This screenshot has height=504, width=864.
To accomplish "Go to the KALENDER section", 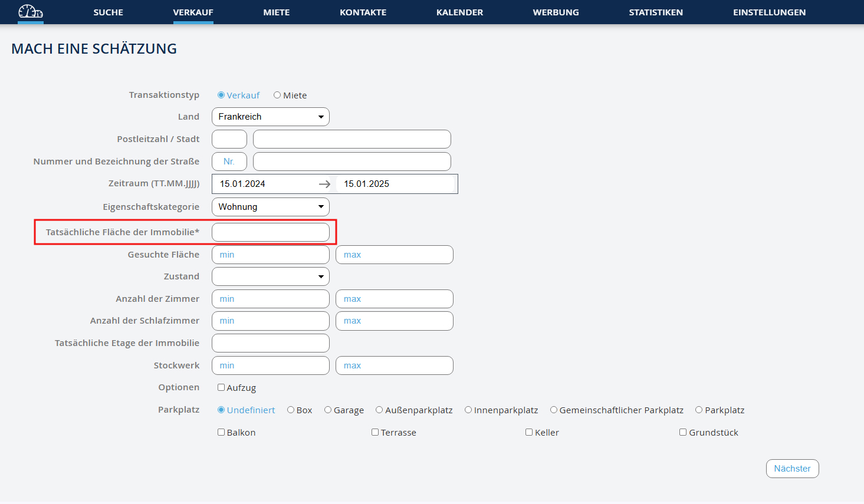I will coord(459,12).
